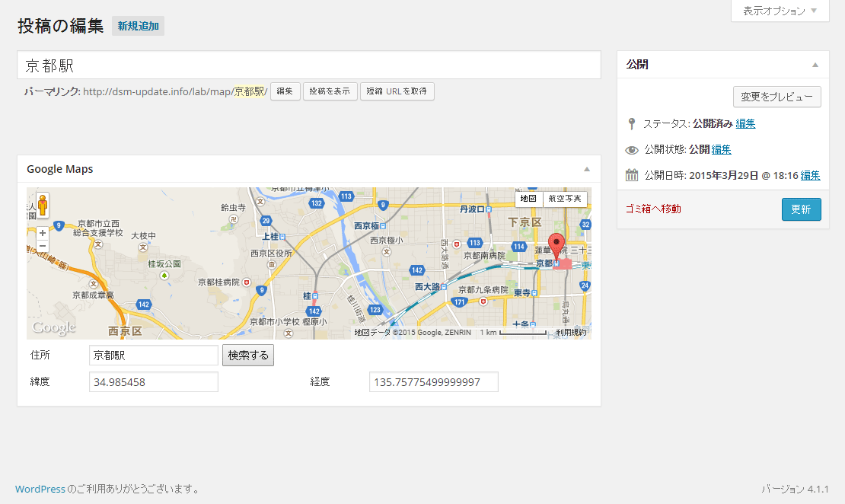
Task: Update the post with 更新 button
Action: 802,209
